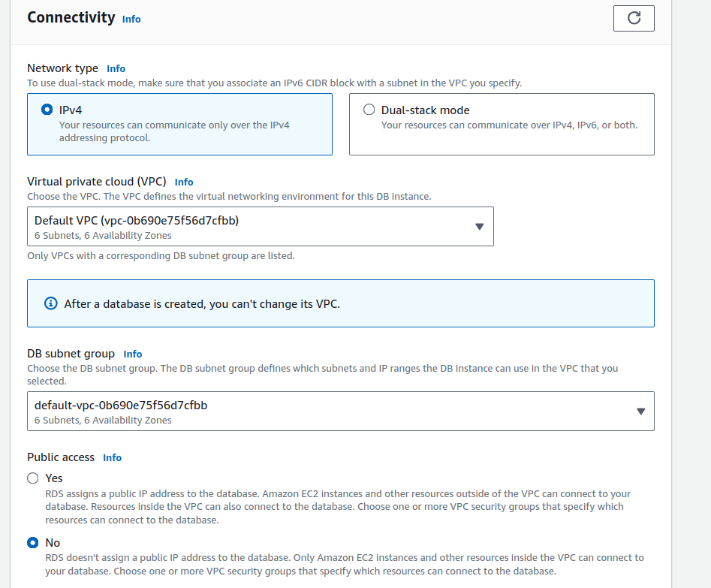Click the Dual-stack mode card description
The width and height of the screenshot is (711, 588).
click(x=509, y=125)
